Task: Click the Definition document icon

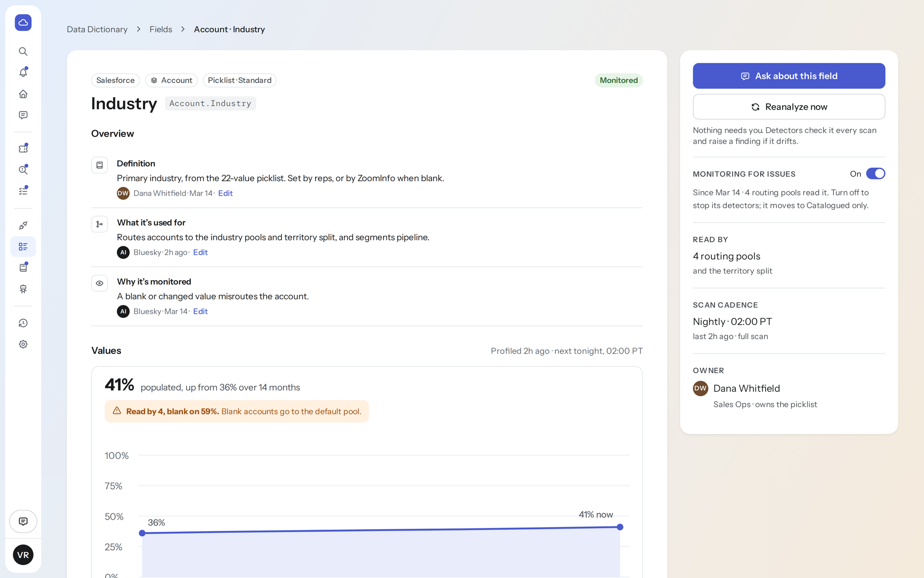Action: pyautogui.click(x=99, y=165)
